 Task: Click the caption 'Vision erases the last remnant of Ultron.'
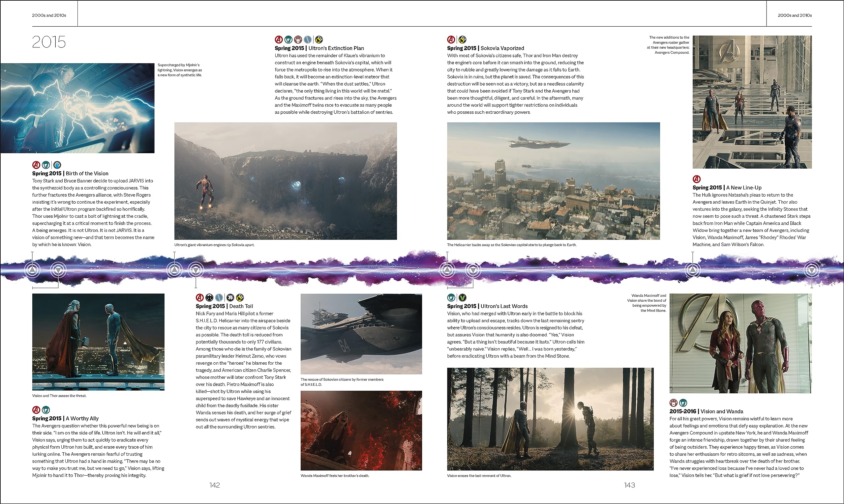479,476
